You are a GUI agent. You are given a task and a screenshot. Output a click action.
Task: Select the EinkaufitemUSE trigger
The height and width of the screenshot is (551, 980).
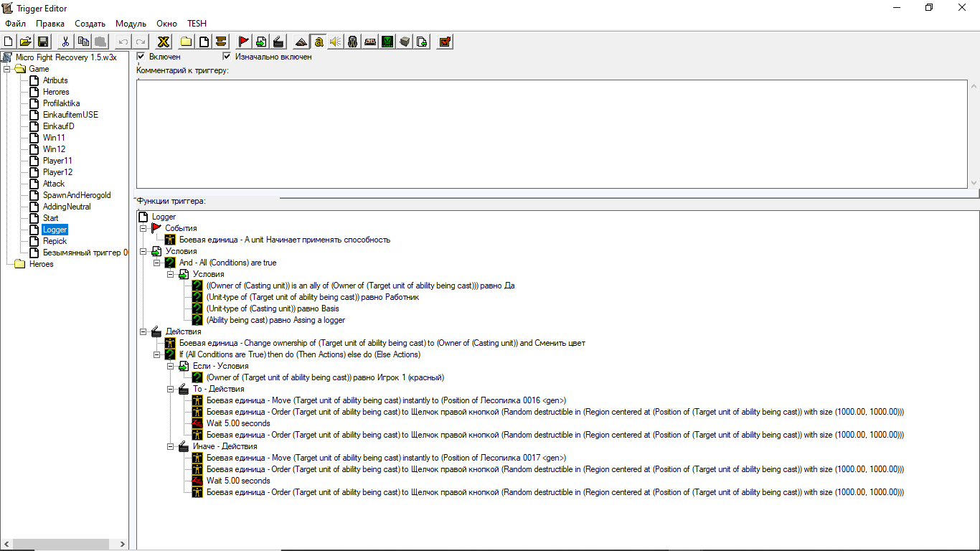[70, 115]
